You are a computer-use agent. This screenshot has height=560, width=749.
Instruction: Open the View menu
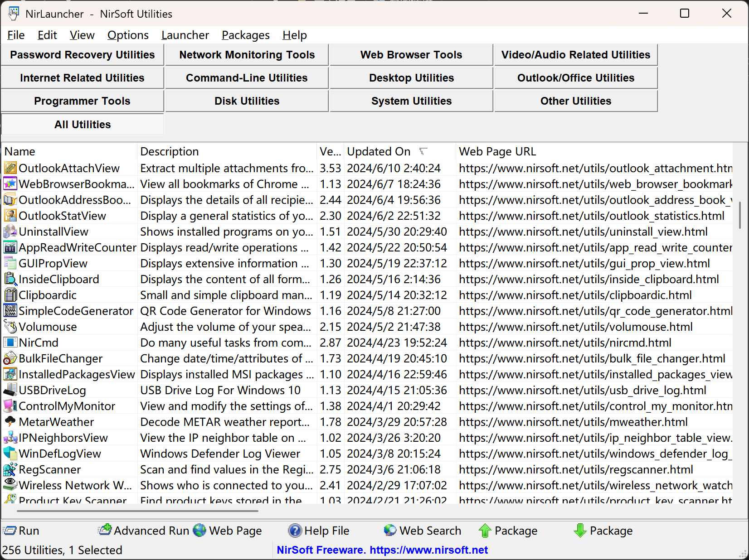[82, 35]
